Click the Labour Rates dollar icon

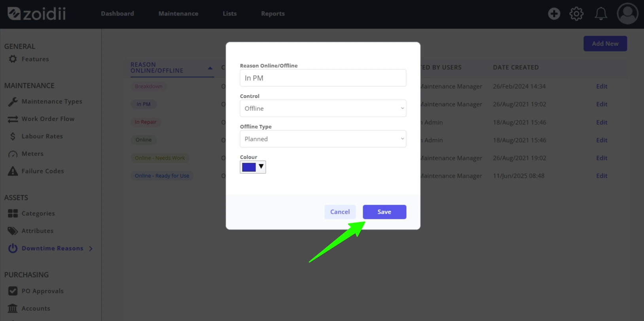(x=13, y=136)
